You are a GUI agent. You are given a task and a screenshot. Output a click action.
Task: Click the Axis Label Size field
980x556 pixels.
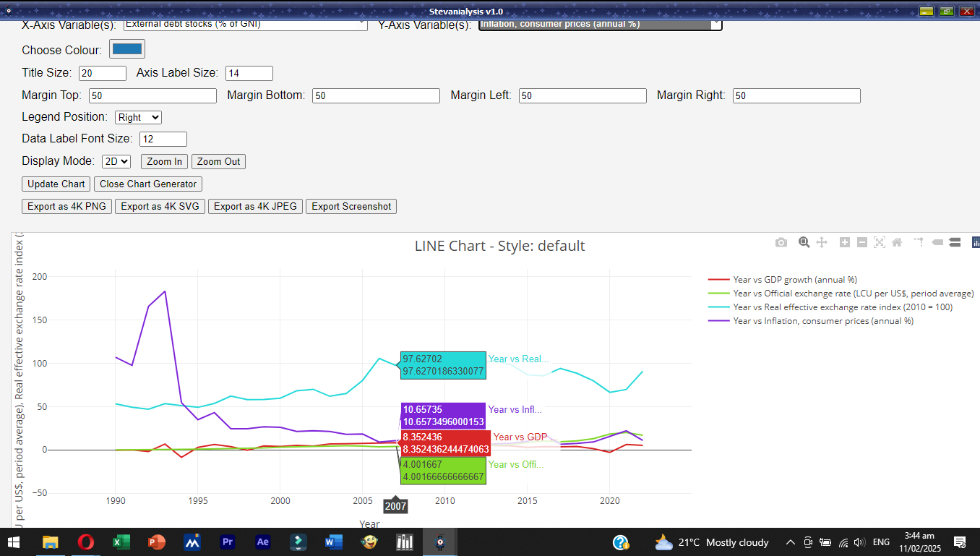coord(249,73)
